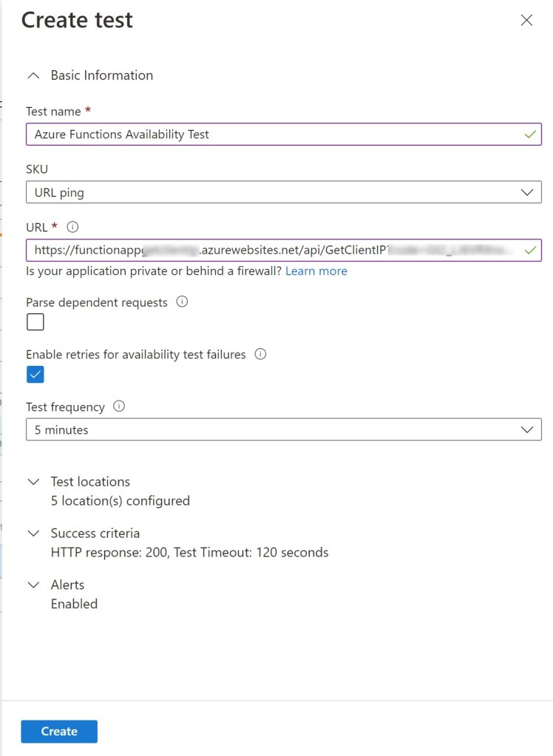Collapse the Basic Information section
This screenshot has height=756, width=553.
pyautogui.click(x=33, y=75)
